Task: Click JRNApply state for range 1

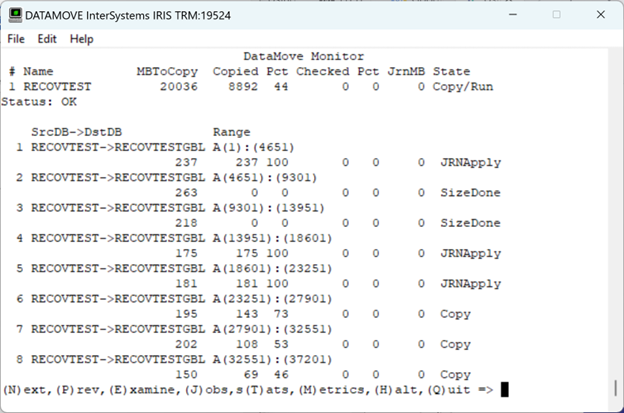Action: (x=470, y=163)
